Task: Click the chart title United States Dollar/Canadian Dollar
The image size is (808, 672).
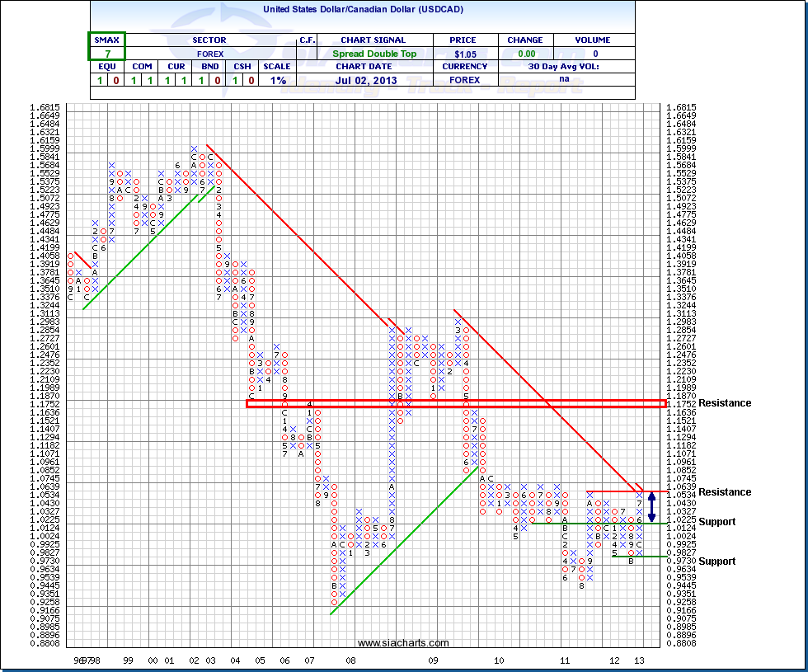Action: (x=362, y=9)
